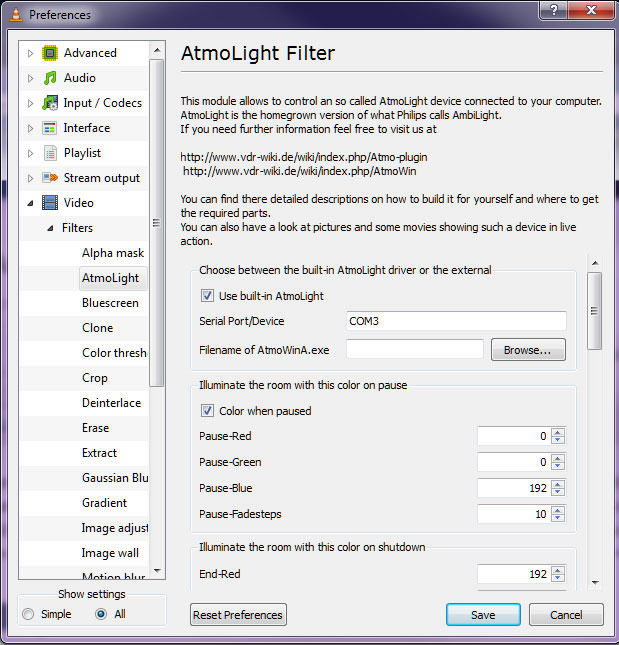This screenshot has height=645, width=619.
Task: Click the Stream output icon
Action: [50, 178]
